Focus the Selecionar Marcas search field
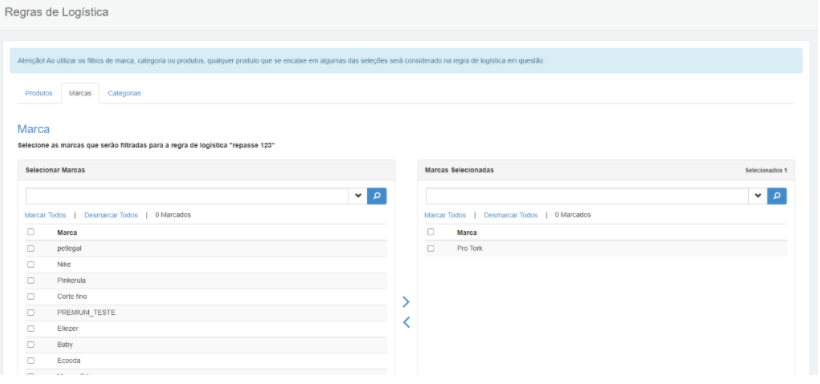 pyautogui.click(x=187, y=196)
